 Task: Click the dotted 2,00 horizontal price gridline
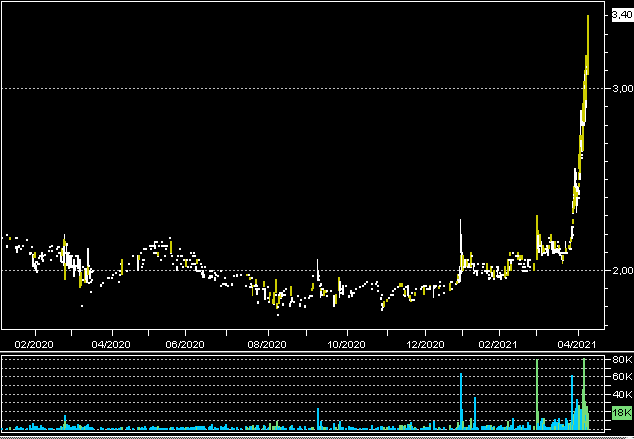[x=300, y=270]
